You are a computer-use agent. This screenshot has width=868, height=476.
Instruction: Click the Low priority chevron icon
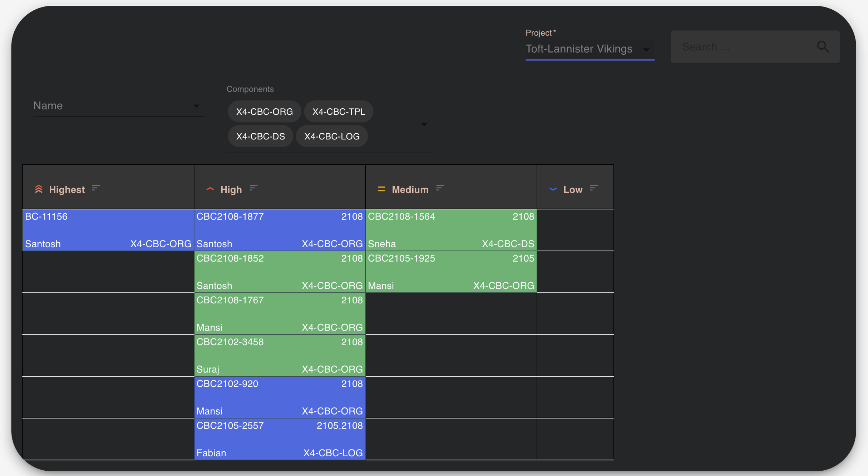553,189
